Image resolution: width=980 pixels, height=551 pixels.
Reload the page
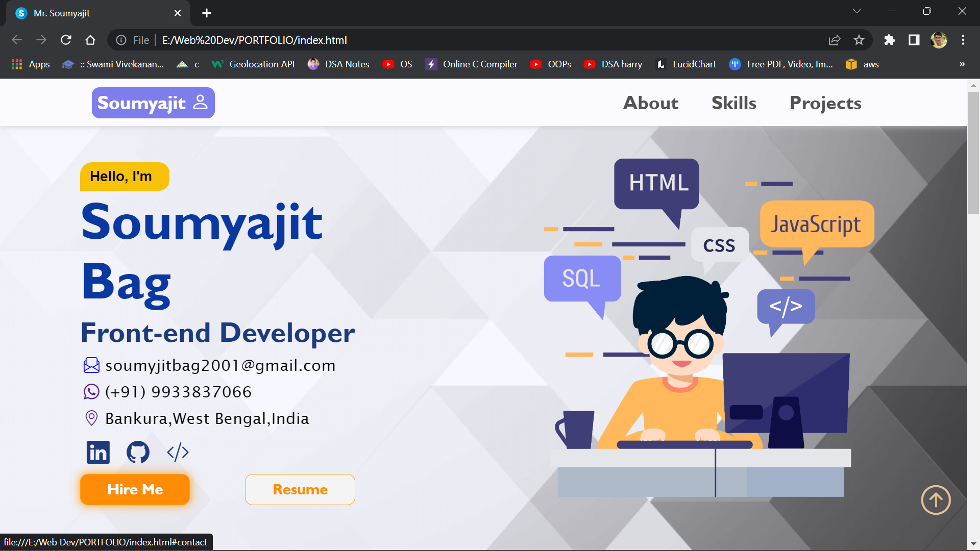pyautogui.click(x=66, y=40)
